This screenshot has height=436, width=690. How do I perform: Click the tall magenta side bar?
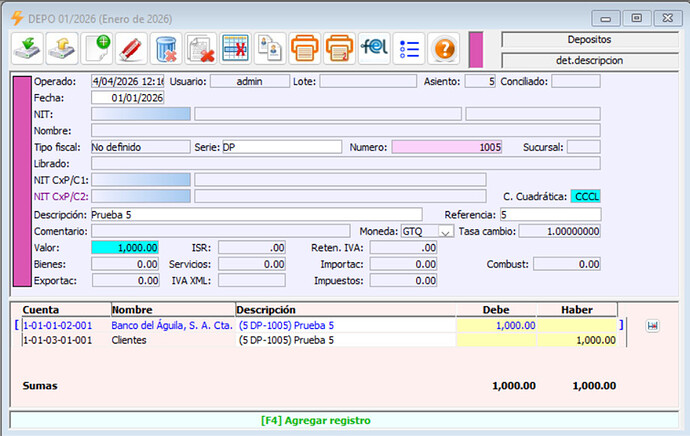pyautogui.click(x=22, y=181)
